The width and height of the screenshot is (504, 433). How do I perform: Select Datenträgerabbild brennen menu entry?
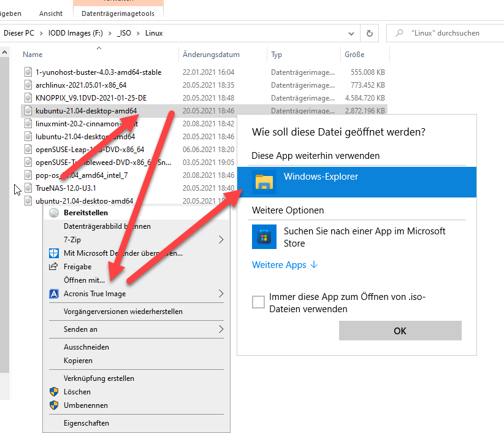pos(136,226)
